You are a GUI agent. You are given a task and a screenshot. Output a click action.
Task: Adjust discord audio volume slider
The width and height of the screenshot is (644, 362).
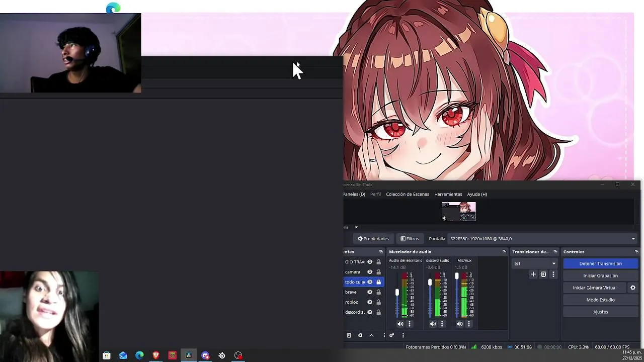pos(430,283)
